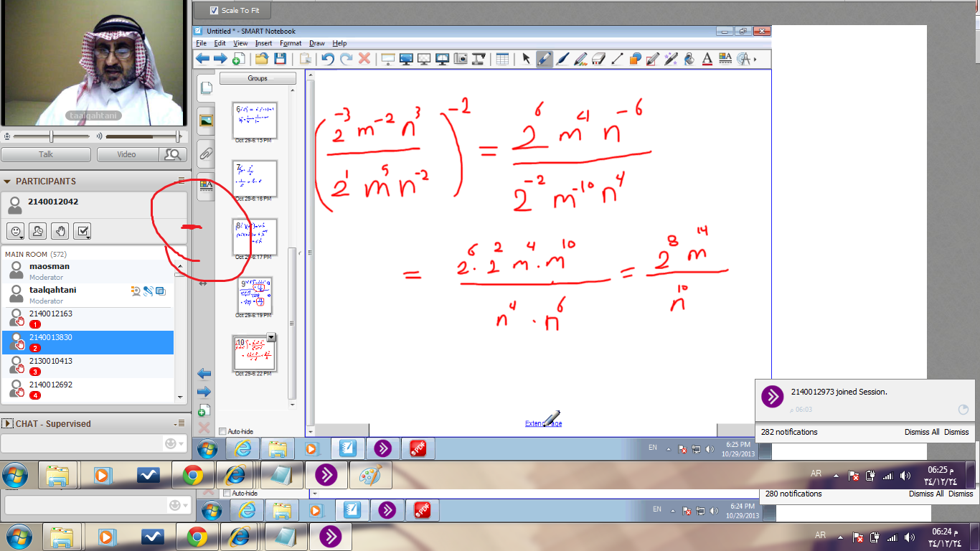
Task: Select the Creative Pen crayon tool
Action: [581, 59]
